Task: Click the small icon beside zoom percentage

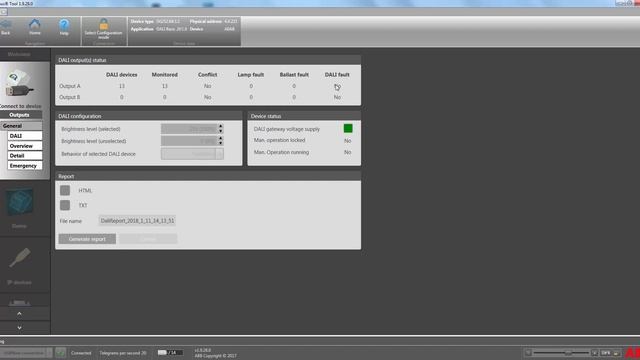Action: (x=617, y=353)
